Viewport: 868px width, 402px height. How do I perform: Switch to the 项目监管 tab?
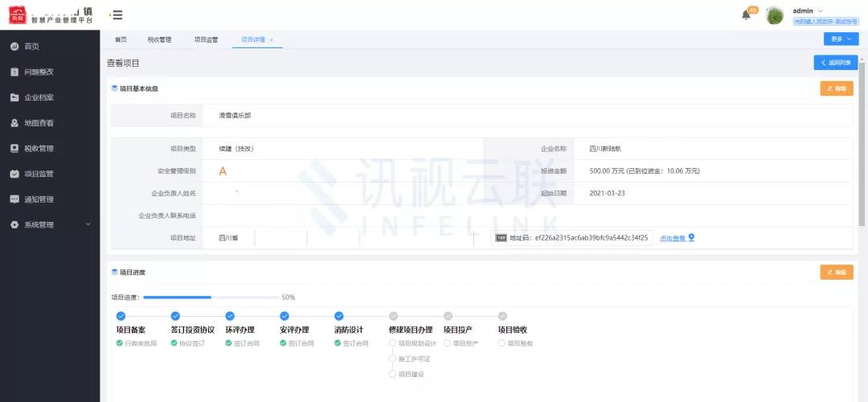[206, 40]
